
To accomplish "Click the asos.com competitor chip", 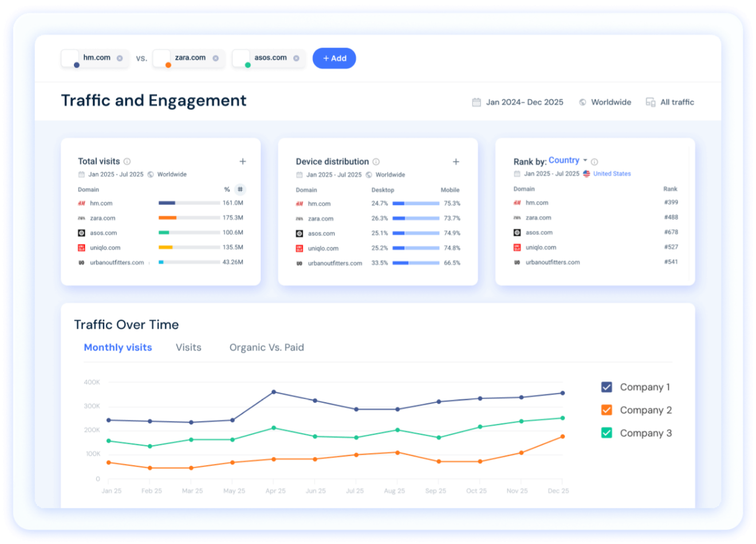I will [x=269, y=58].
